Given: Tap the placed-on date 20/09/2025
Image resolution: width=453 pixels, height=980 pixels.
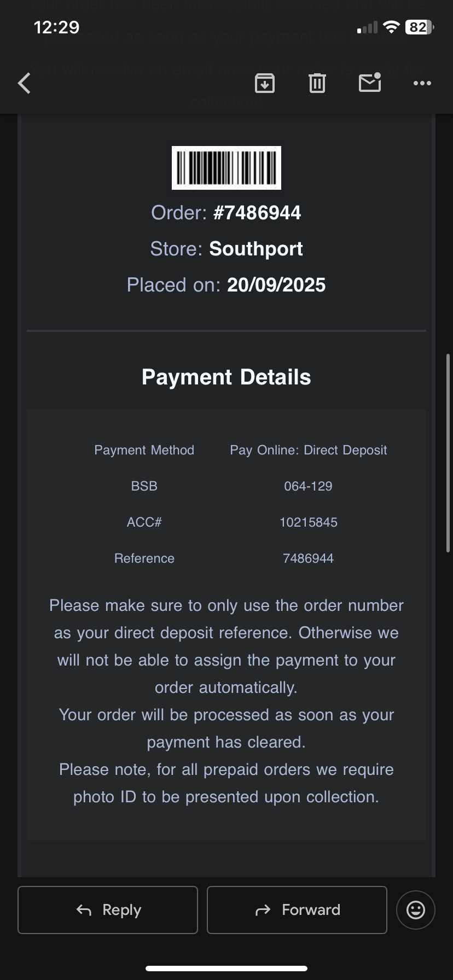Looking at the screenshot, I should click(276, 285).
